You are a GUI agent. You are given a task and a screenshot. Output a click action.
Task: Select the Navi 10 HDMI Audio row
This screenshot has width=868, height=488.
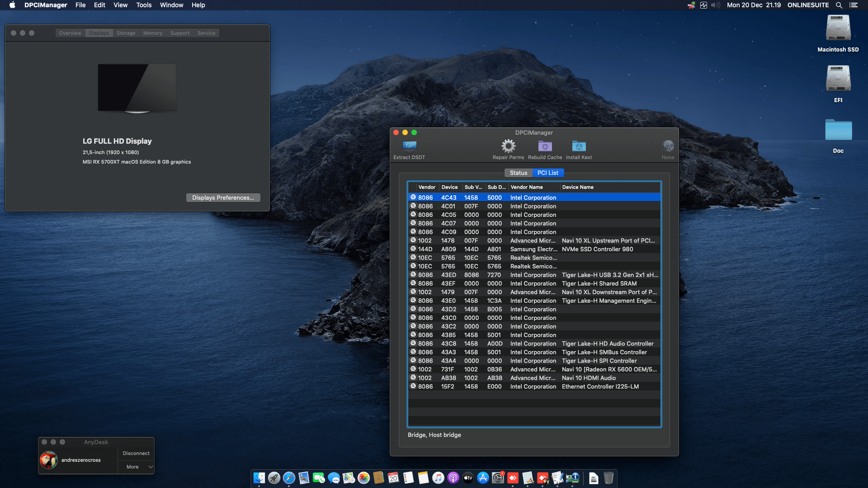(x=534, y=378)
